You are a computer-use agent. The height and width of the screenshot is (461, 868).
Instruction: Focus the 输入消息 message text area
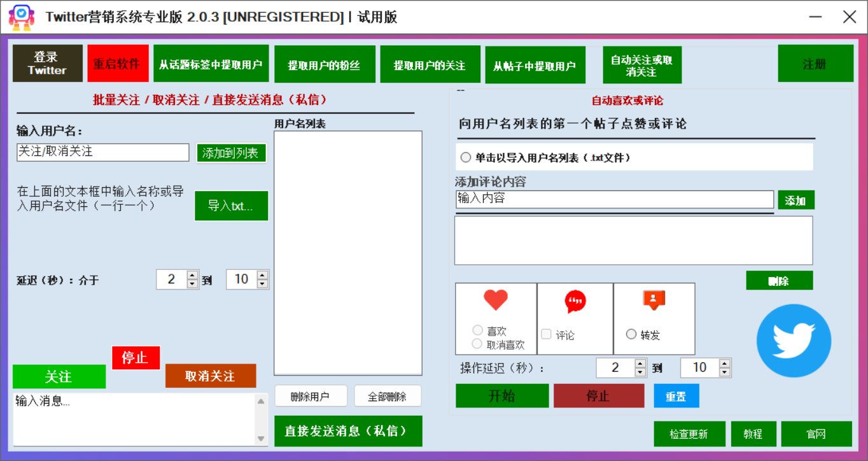(134, 420)
